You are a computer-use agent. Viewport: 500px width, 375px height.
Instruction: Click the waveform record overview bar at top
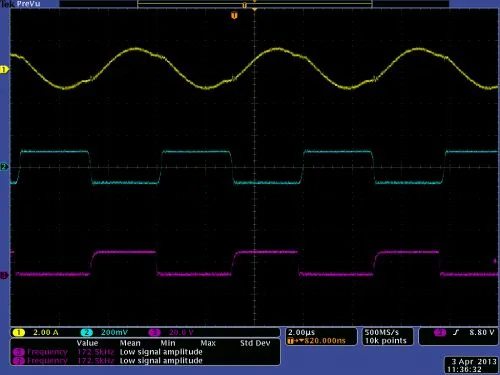(x=255, y=4)
